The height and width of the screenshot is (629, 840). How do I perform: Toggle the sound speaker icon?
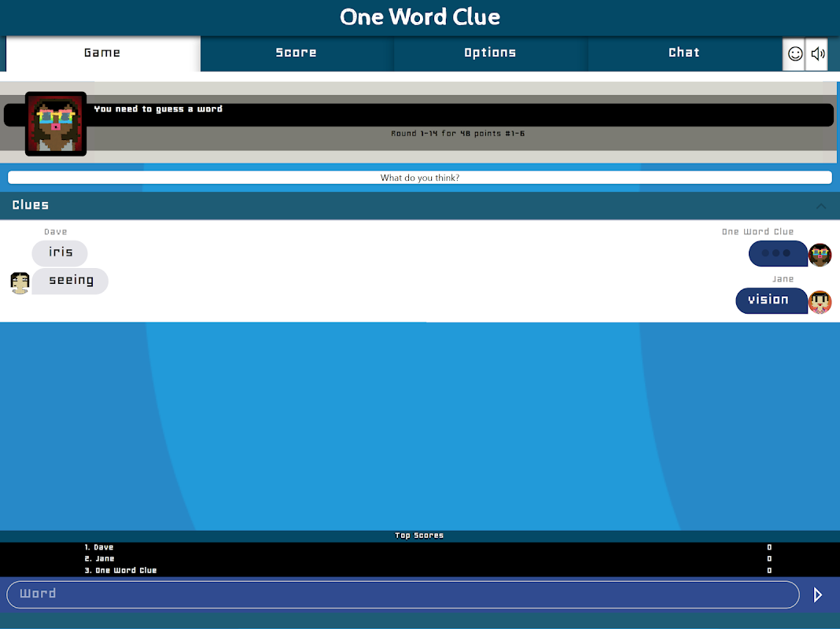[x=817, y=53]
